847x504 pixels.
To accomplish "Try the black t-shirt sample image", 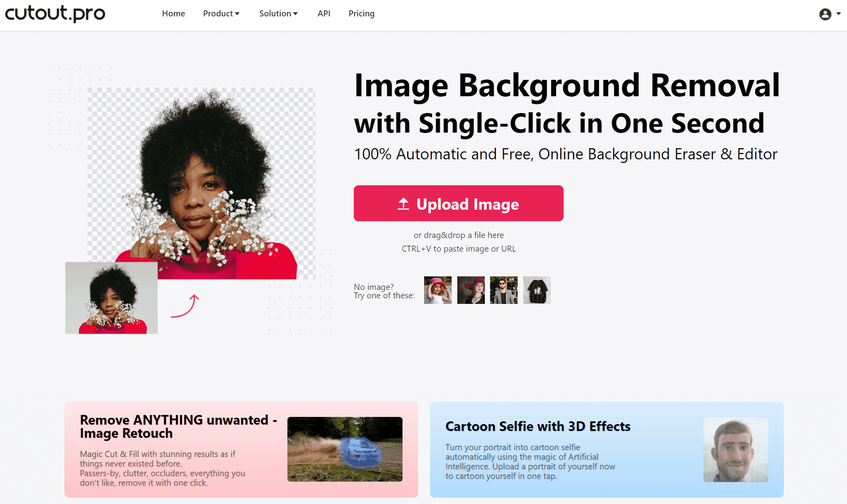I will click(x=537, y=290).
